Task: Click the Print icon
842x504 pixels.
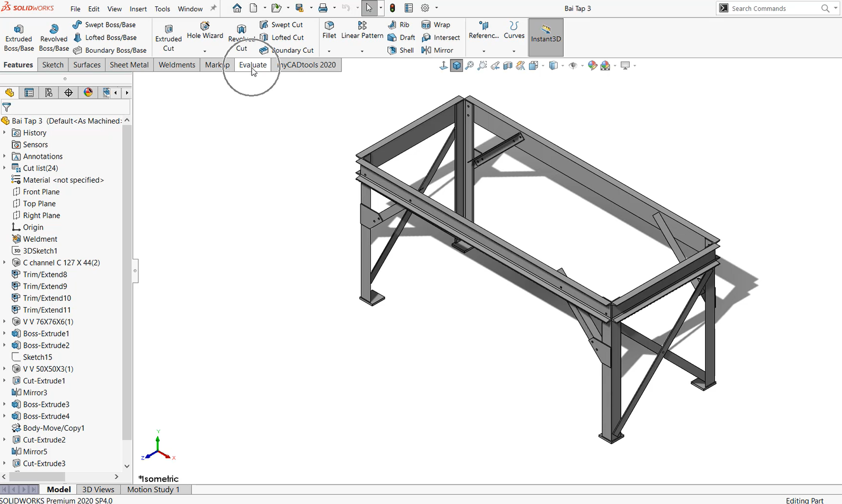Action: (x=323, y=8)
